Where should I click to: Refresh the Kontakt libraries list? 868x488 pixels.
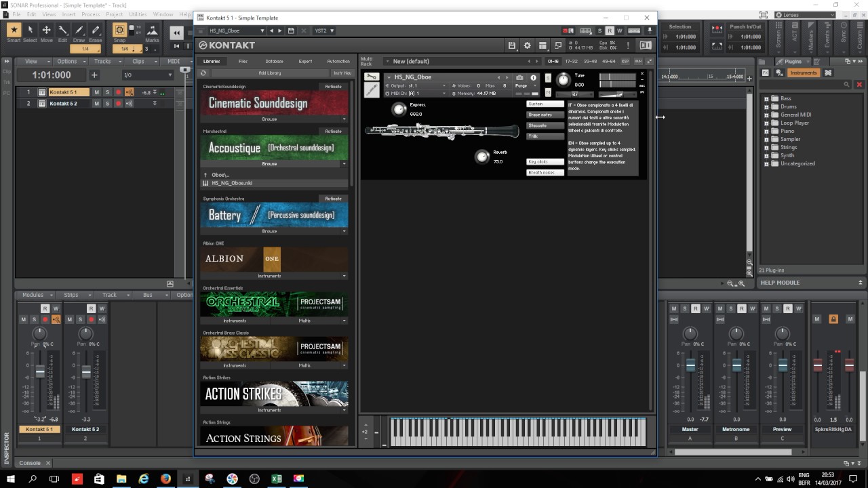pyautogui.click(x=203, y=73)
